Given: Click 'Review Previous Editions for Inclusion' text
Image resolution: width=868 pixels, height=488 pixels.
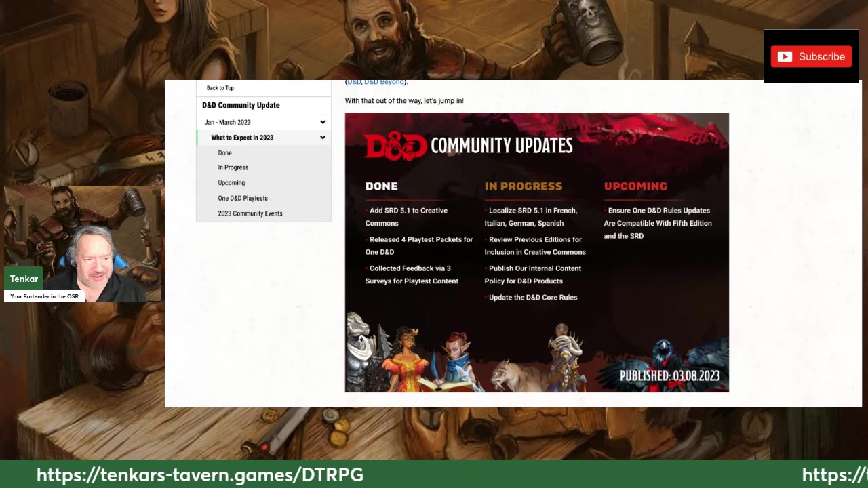Looking at the screenshot, I should tap(535, 245).
